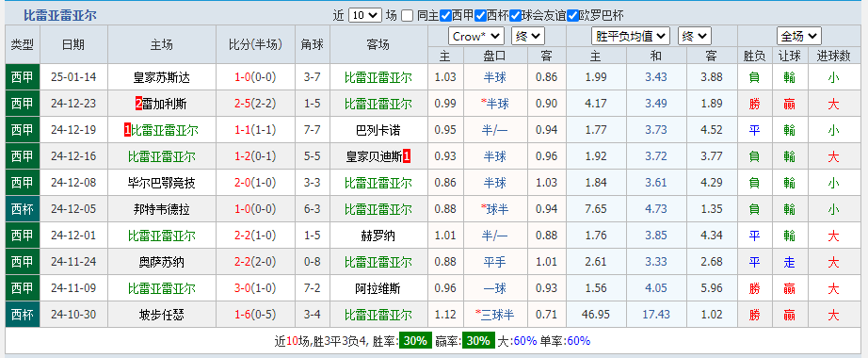
Task: Click the *球半 handicap cell
Action: point(495,209)
